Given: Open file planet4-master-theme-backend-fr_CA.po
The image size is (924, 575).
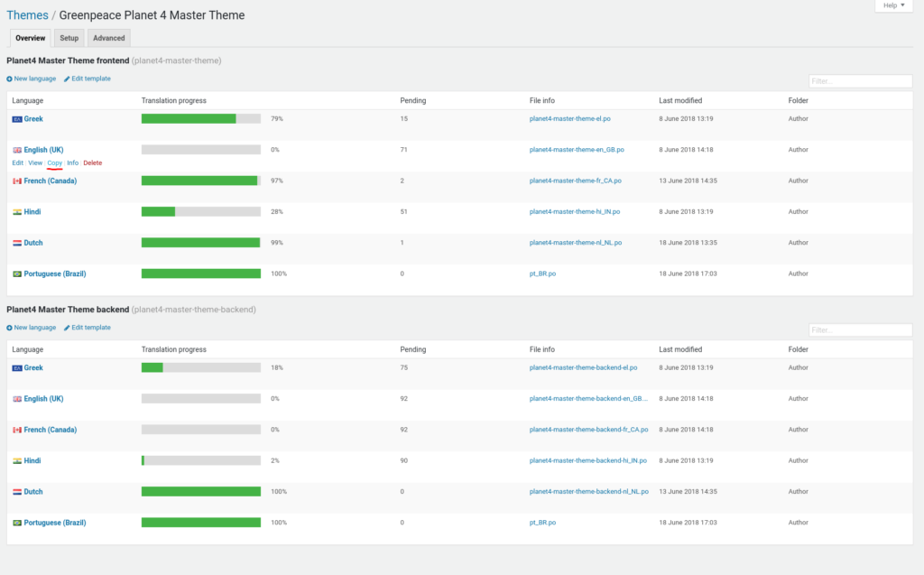Looking at the screenshot, I should pos(588,430).
